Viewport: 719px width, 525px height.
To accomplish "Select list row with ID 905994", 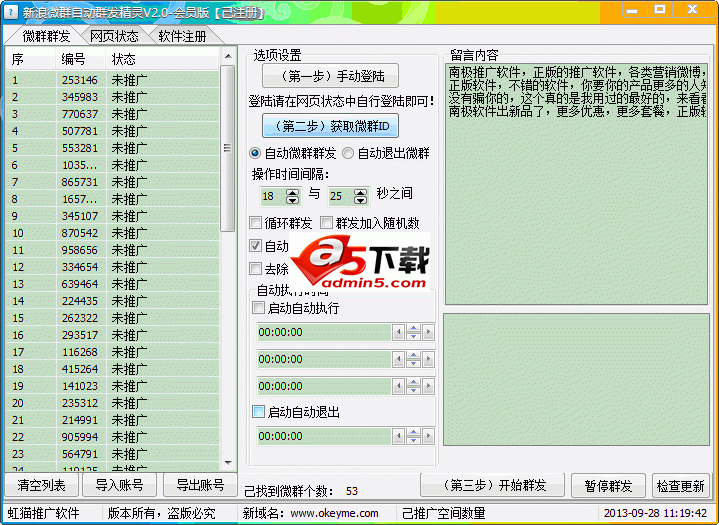I will 112,437.
